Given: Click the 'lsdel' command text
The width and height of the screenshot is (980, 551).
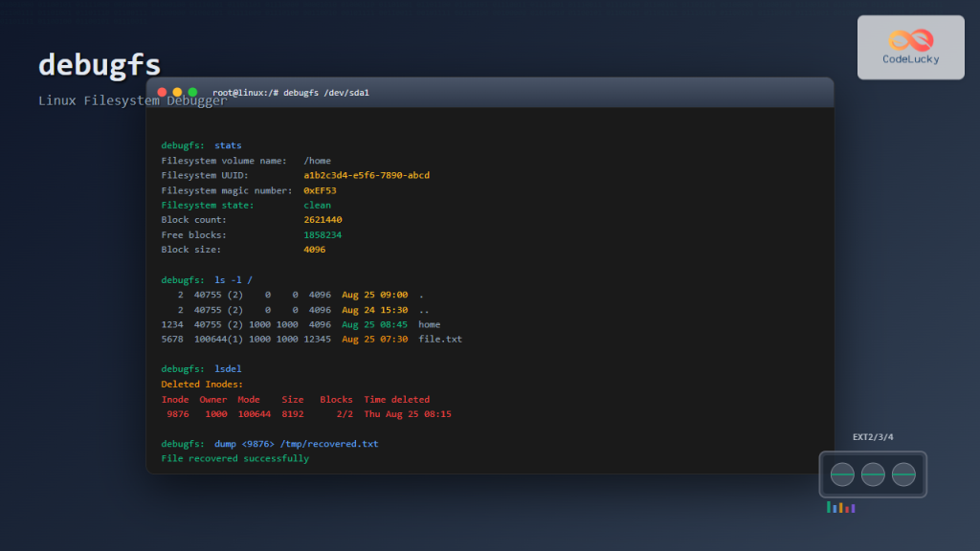Looking at the screenshot, I should click(228, 368).
